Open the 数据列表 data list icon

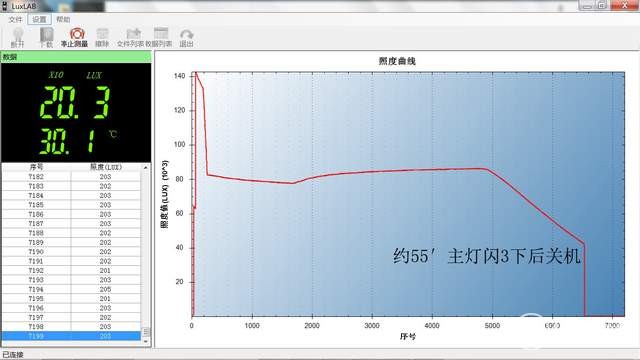tap(161, 34)
